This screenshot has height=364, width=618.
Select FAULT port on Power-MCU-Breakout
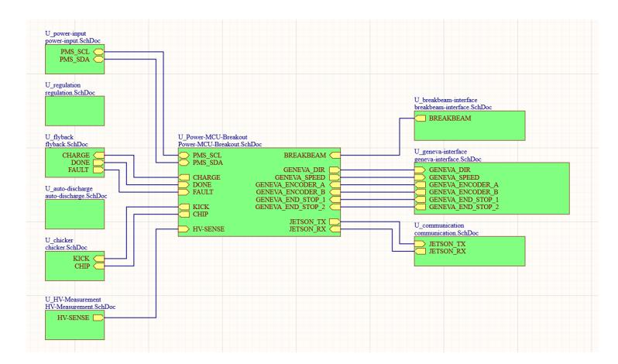point(184,192)
